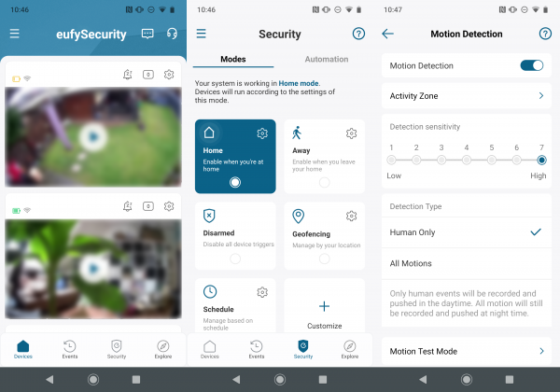The width and height of the screenshot is (560, 392).
Task: Open Devices tab on Security screen
Action: (x=210, y=349)
